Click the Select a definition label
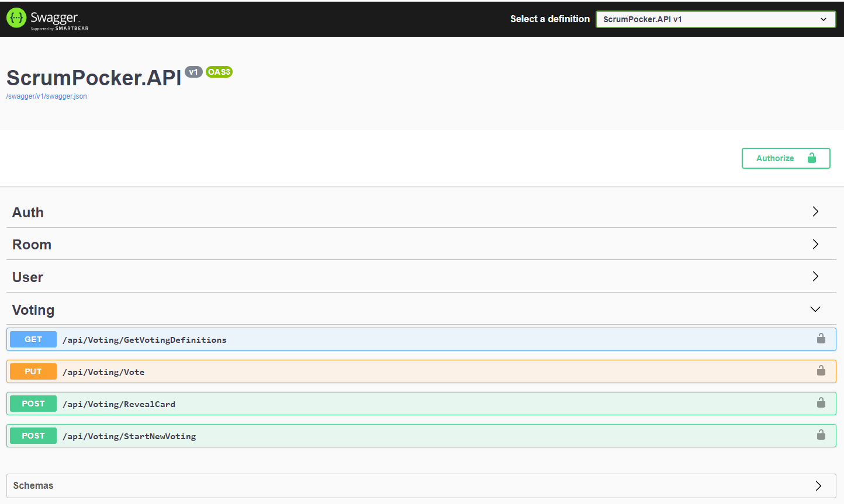 point(550,19)
